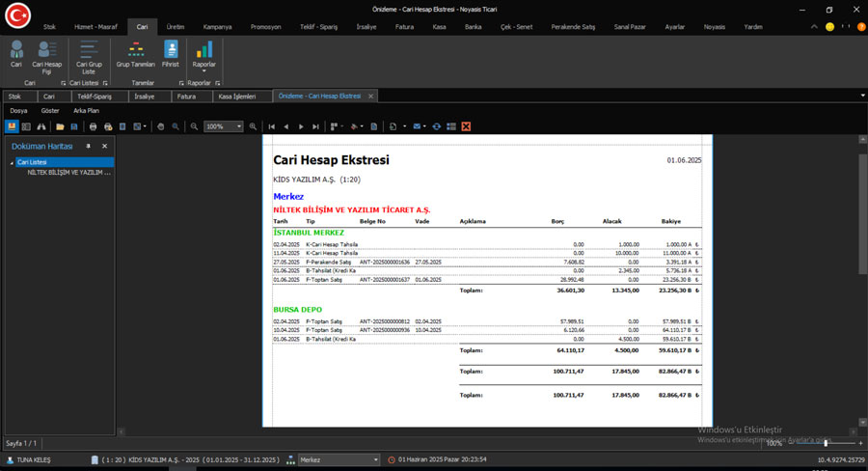Click the yellow smiley feedback icon
Image resolution: width=868 pixels, height=471 pixels.
(829, 27)
